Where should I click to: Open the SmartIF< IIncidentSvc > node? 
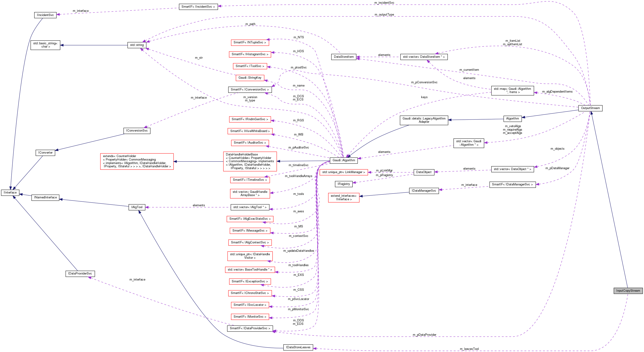point(198,7)
